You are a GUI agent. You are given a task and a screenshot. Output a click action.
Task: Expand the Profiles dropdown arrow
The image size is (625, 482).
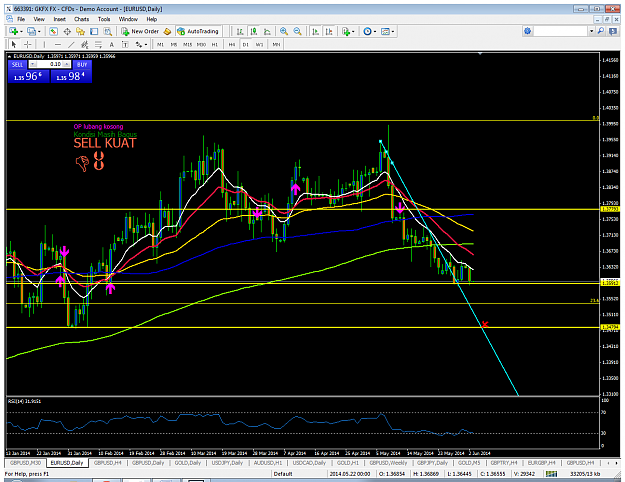pyautogui.click(x=39, y=31)
